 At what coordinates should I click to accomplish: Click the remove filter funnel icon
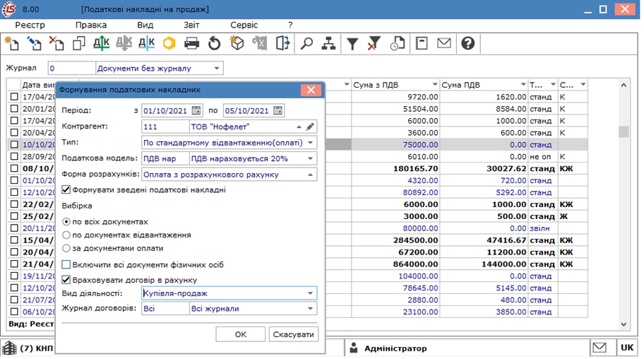(x=374, y=43)
